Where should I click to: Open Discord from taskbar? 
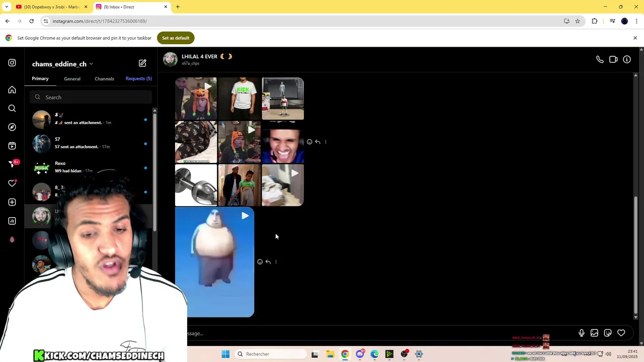tap(360, 354)
